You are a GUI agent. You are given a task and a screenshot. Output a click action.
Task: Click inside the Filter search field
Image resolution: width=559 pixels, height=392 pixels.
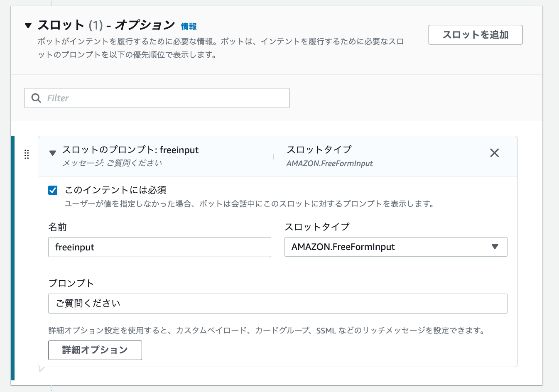157,98
